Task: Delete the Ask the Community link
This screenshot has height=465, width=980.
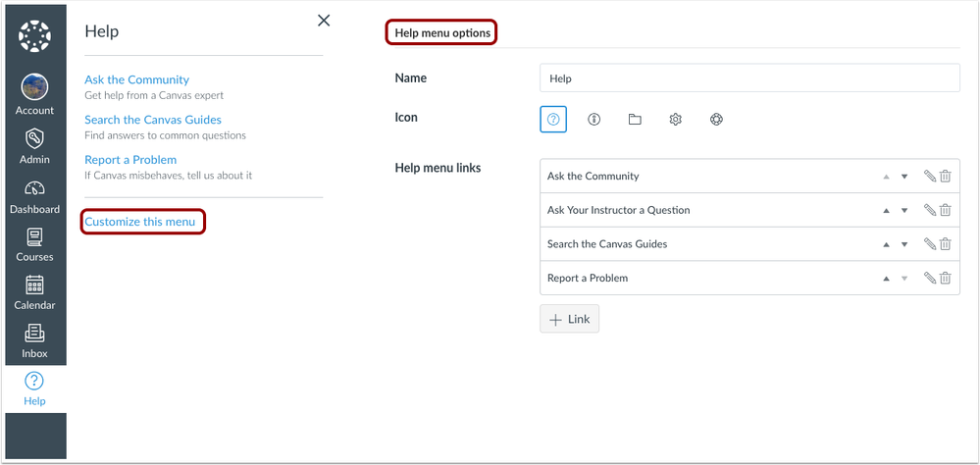Action: point(946,177)
